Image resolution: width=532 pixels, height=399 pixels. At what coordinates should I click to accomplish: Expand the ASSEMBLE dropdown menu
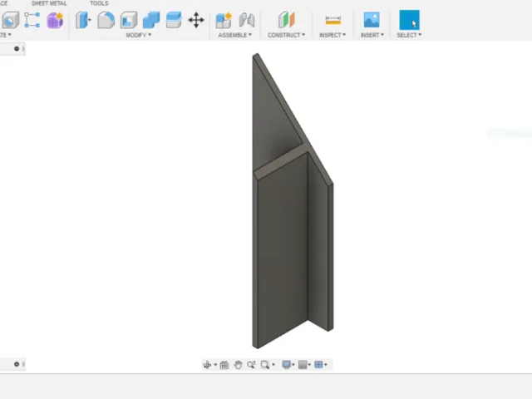[234, 35]
